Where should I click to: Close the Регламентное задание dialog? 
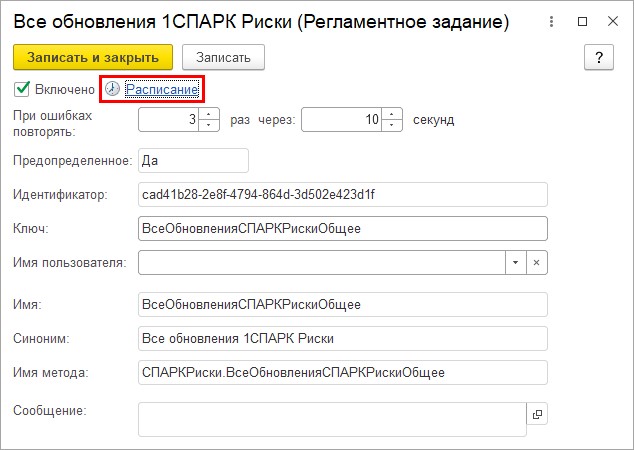[613, 21]
